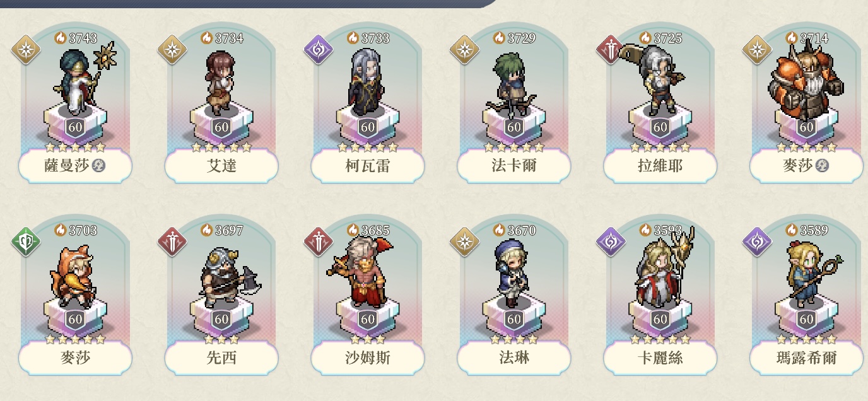This screenshot has width=868, height=401.
Task: Open the 瑪露希爾 character card
Action: [x=806, y=296]
